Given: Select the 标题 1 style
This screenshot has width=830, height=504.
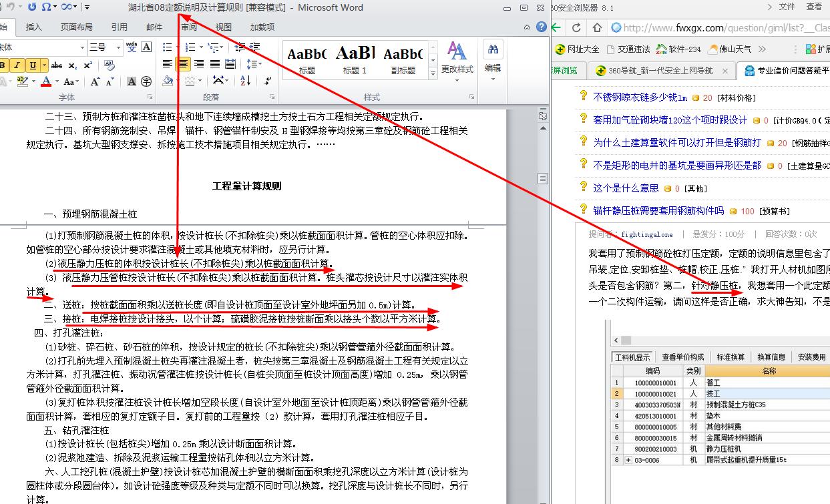Looking at the screenshot, I should coord(355,59).
